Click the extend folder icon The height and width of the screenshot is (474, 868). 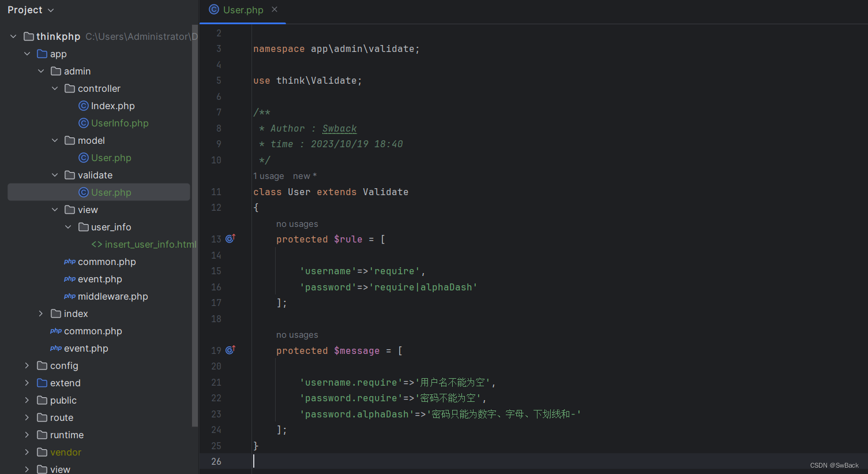[42, 383]
